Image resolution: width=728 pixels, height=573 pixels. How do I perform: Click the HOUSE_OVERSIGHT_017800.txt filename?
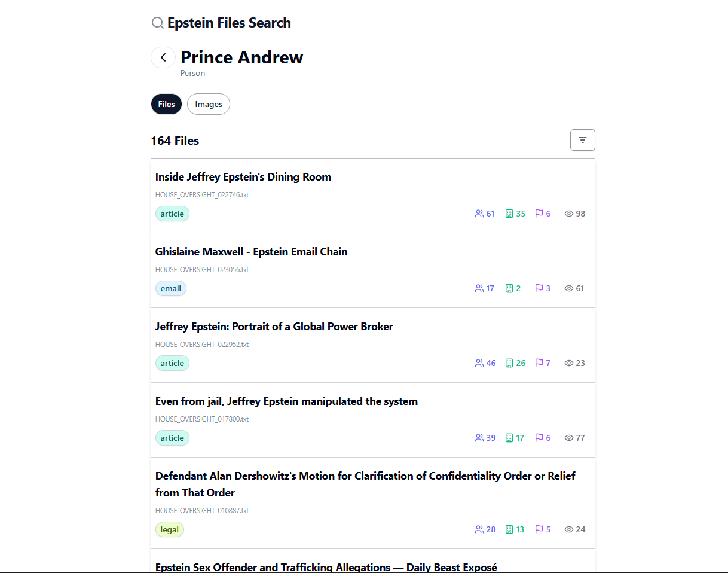[201, 419]
